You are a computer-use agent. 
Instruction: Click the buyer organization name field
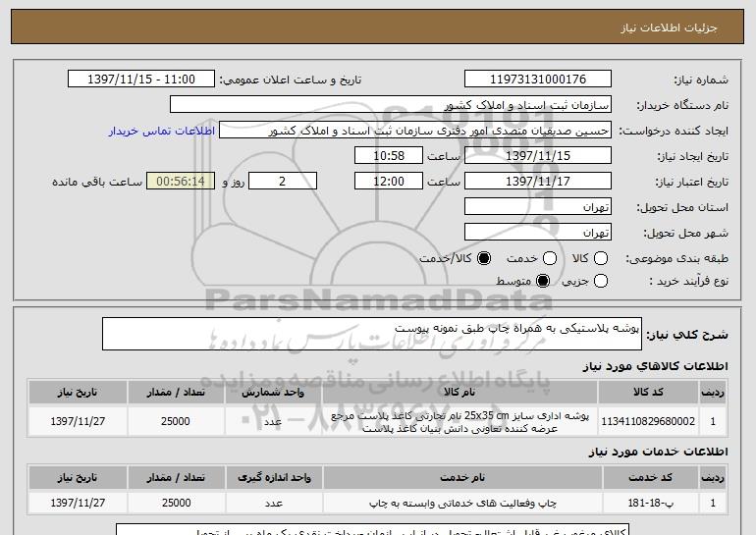[x=391, y=105]
